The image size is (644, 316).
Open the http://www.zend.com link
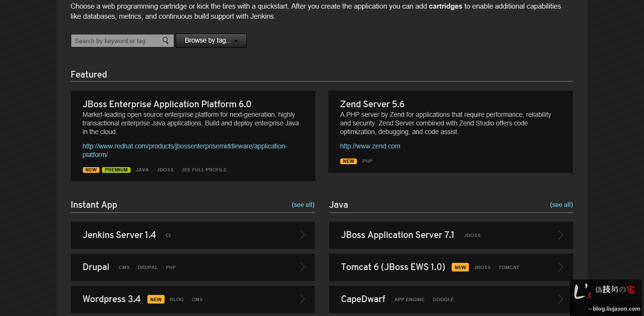[370, 146]
